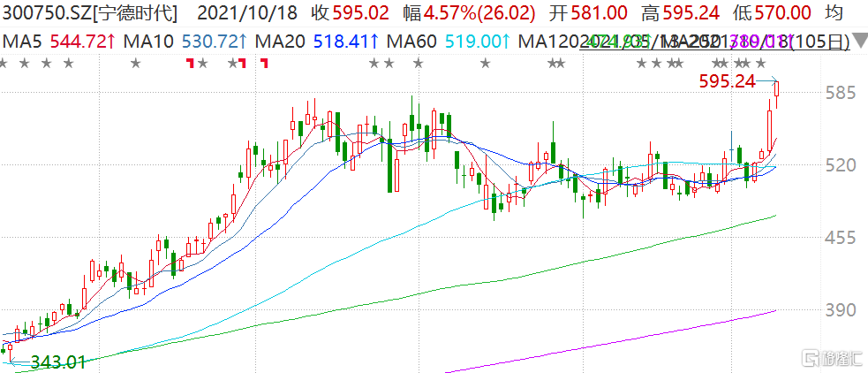Click the low price 低 570.00

tap(773, 12)
